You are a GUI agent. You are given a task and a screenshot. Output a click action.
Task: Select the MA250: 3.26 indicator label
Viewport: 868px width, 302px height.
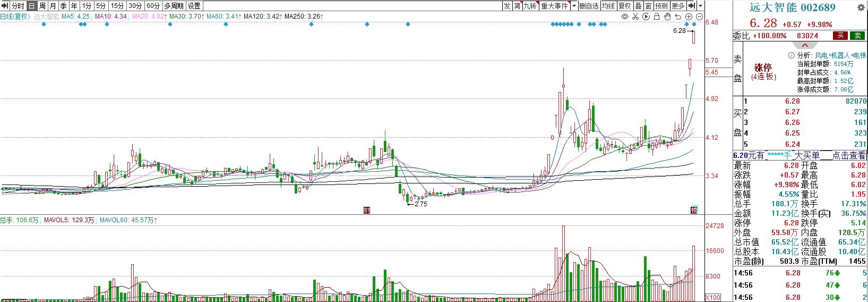click(302, 16)
